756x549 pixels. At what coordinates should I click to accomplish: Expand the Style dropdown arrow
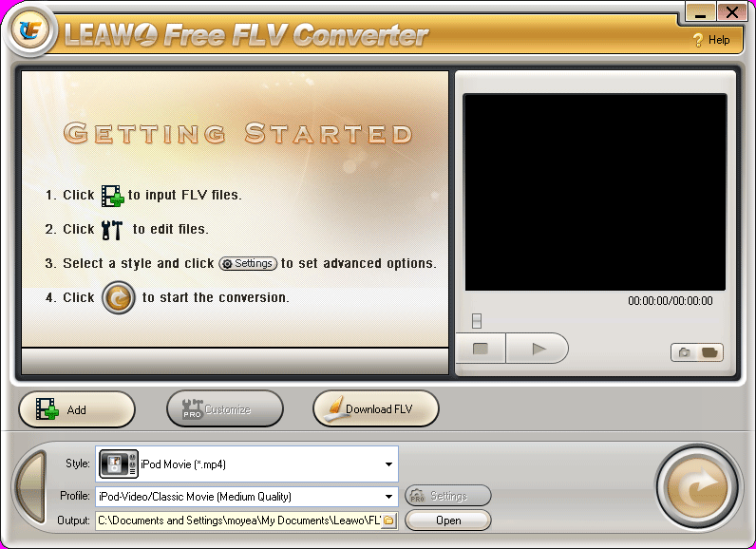point(388,464)
